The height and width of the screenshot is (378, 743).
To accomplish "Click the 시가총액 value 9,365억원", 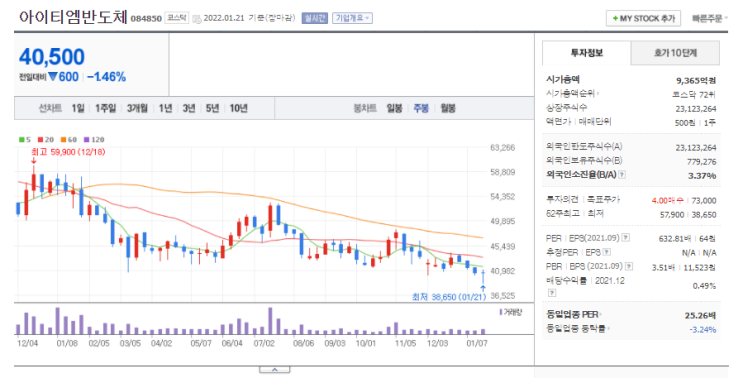I will pos(696,81).
